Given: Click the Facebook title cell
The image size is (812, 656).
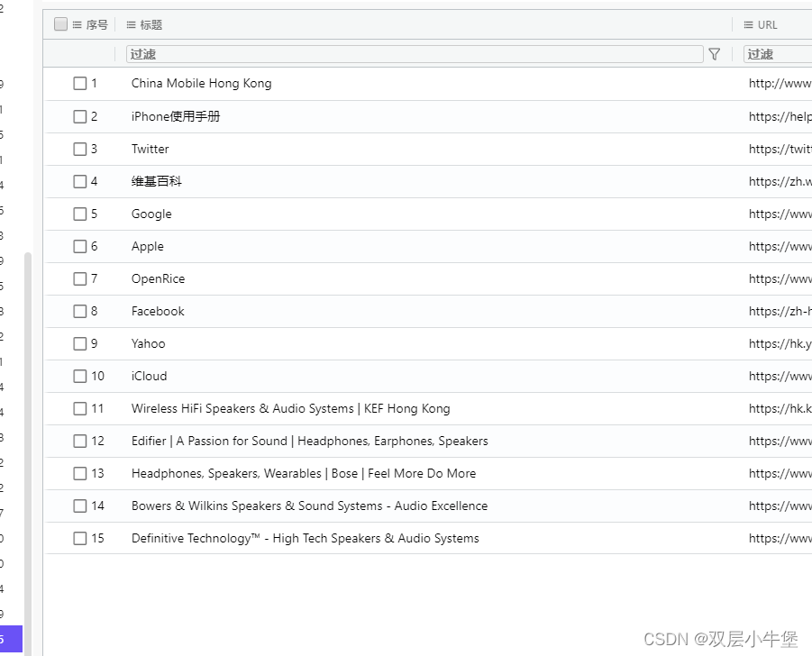Looking at the screenshot, I should (158, 311).
